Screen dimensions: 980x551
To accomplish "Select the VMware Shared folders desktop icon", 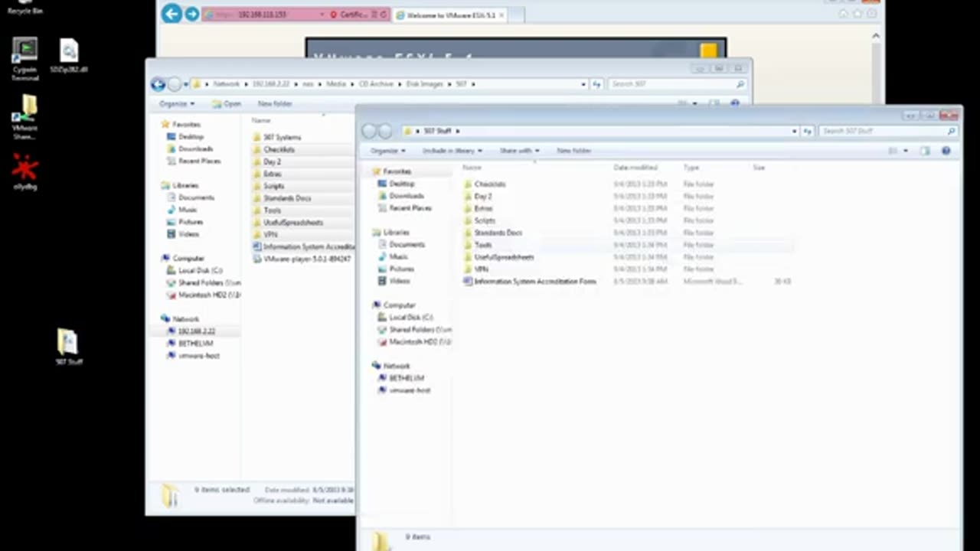I will tap(25, 117).
